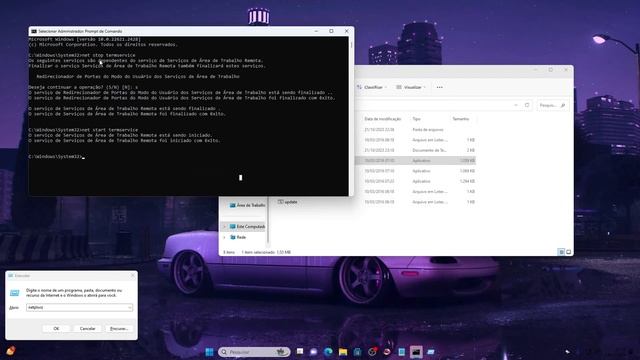Expand the Rede tree node
The image size is (640, 360).
224,237
